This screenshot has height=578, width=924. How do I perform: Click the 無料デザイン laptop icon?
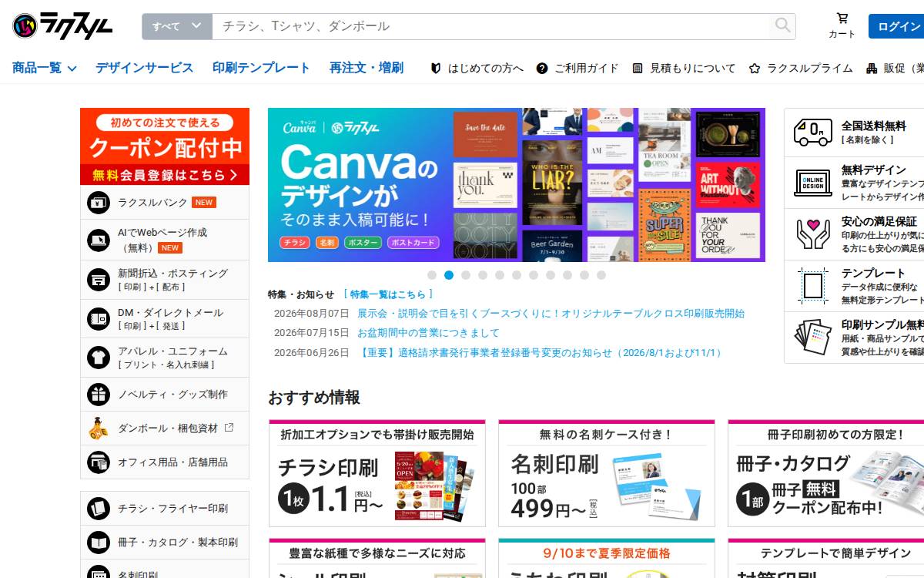tap(812, 183)
